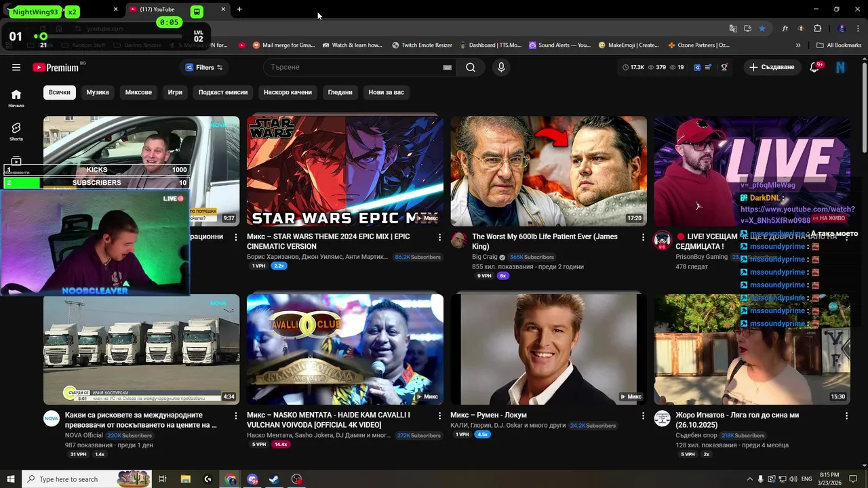Image resolution: width=868 pixels, height=488 pixels.
Task: Open the Chrome three-dot menu
Action: coord(858,28)
